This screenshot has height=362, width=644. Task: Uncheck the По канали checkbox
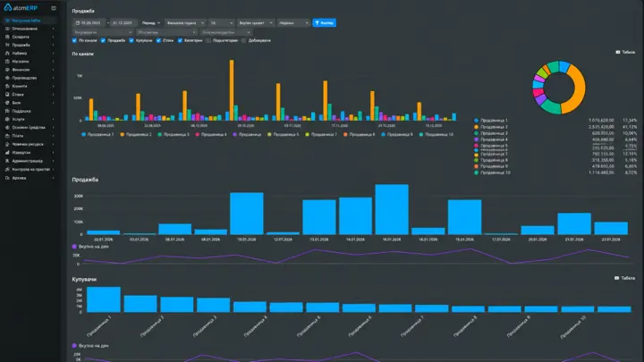point(74,40)
